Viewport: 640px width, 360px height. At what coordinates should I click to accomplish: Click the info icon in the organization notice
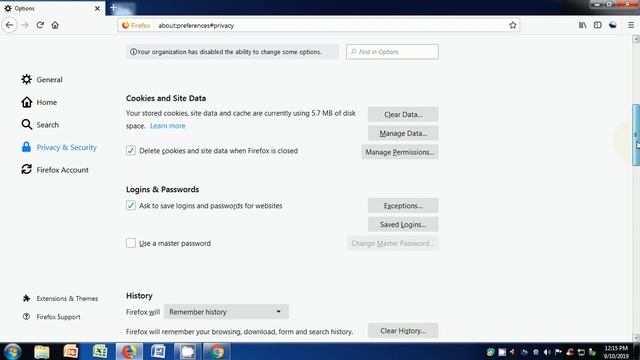point(133,52)
